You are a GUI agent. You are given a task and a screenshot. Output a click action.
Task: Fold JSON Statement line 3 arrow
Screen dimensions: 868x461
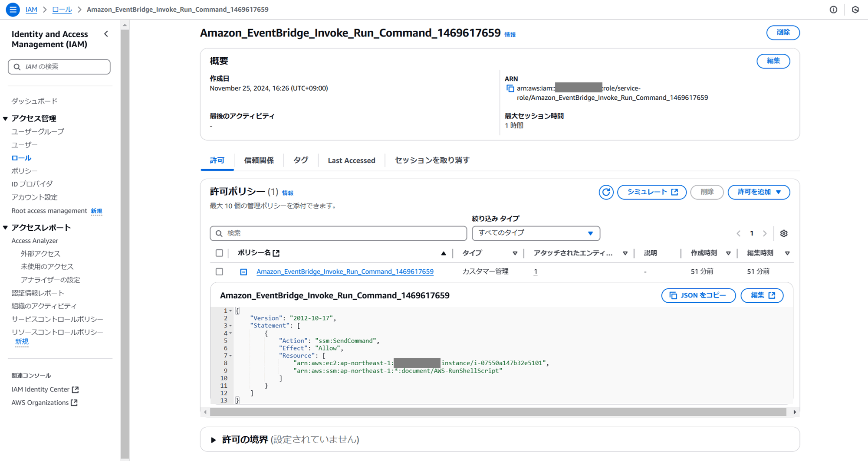(x=230, y=326)
